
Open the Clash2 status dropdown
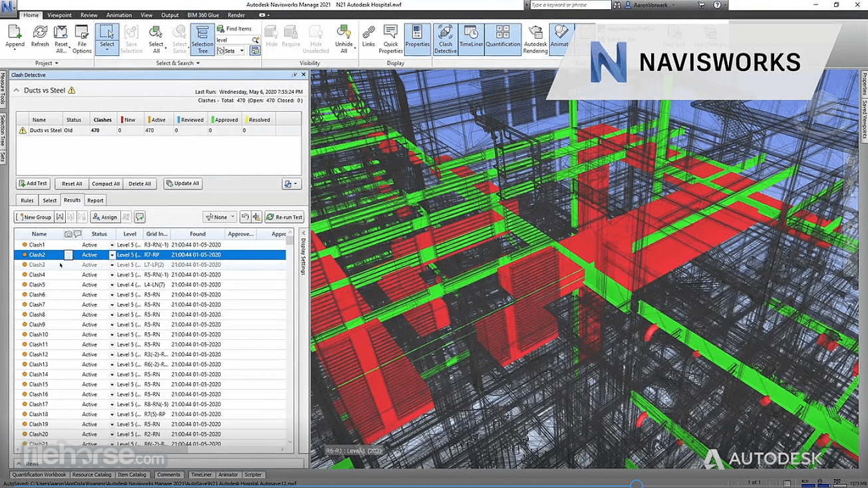click(112, 255)
